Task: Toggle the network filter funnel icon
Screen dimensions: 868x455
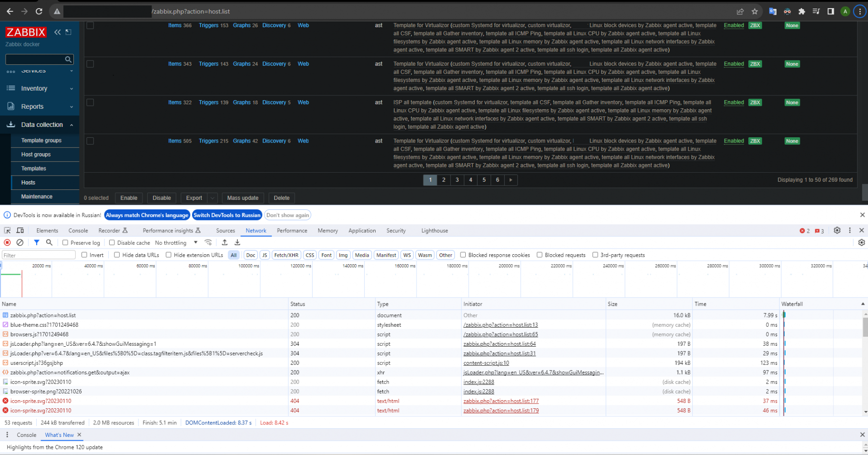Action: (x=37, y=243)
